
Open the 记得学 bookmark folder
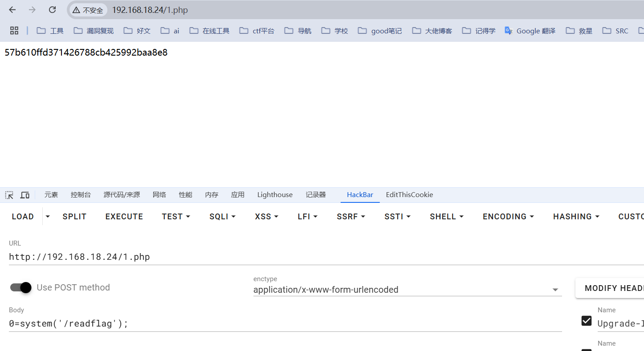point(479,31)
